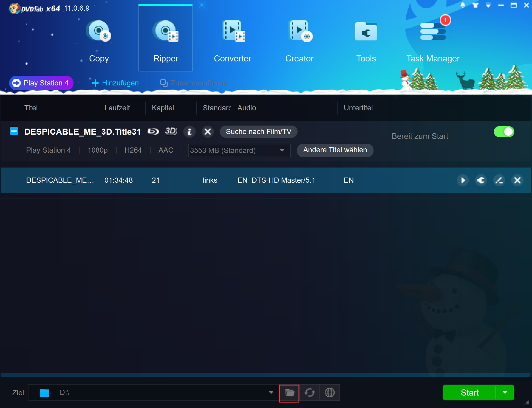Click the DESPICABLE_ME_3D.Title31 source title
Image resolution: width=532 pixels, height=408 pixels.
pos(83,132)
